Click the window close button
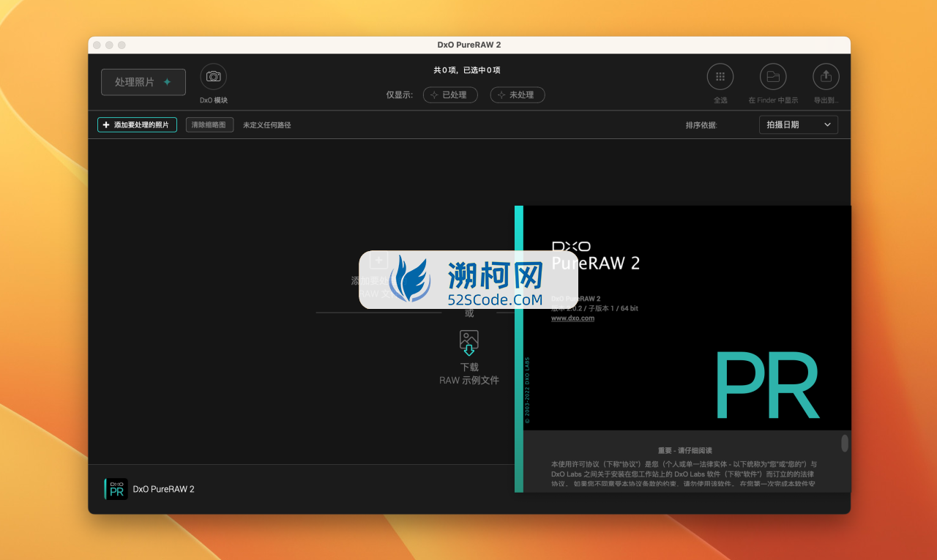Viewport: 937px width, 560px height. [97, 45]
